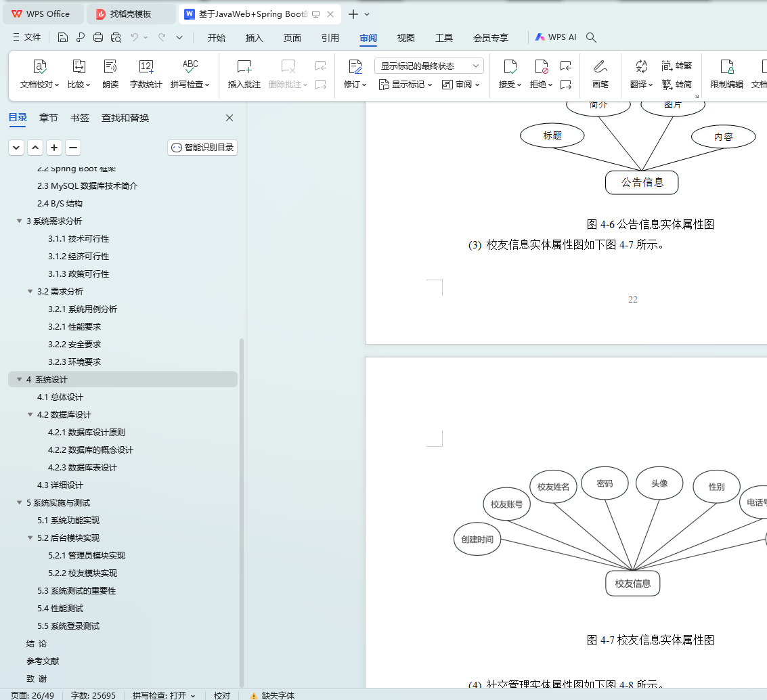Screen dimensions: 767x700
Task: Switch to the 章节 navigation tab
Action: pyautogui.click(x=49, y=118)
